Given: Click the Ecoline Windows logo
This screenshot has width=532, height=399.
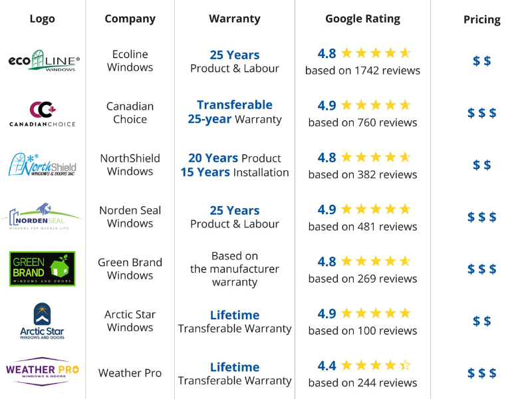Looking at the screenshot, I should pyautogui.click(x=43, y=61).
